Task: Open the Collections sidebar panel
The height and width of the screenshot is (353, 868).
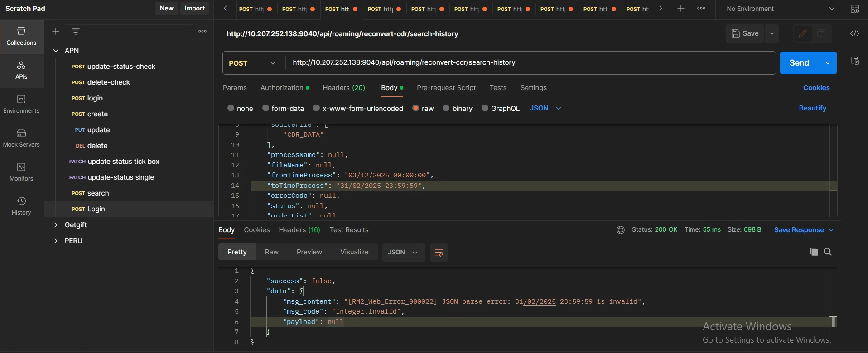Action: coord(21,36)
